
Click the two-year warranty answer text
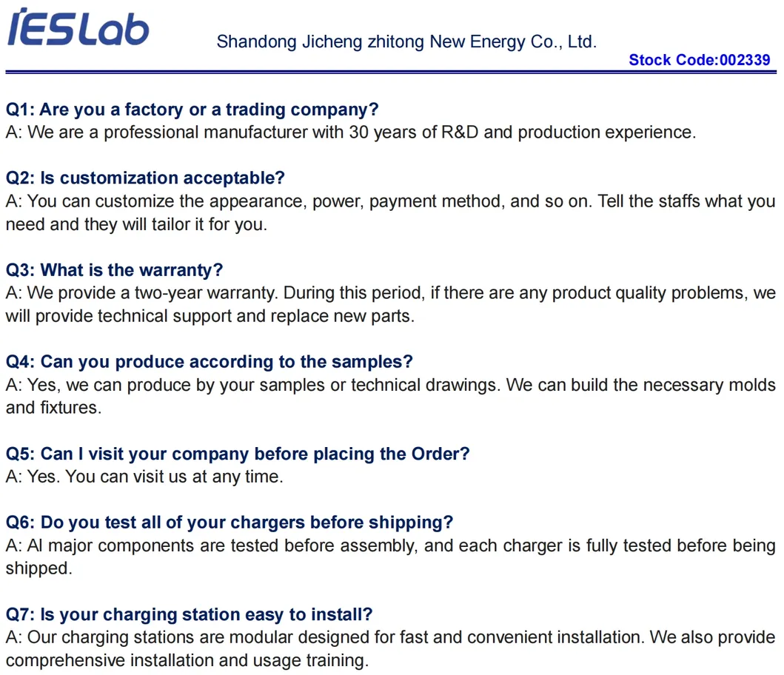point(390,294)
